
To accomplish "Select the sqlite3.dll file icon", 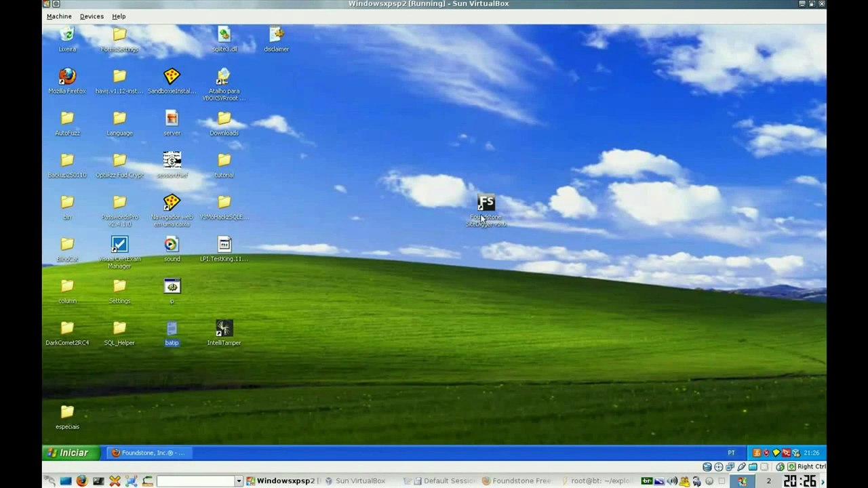I will pos(224,39).
